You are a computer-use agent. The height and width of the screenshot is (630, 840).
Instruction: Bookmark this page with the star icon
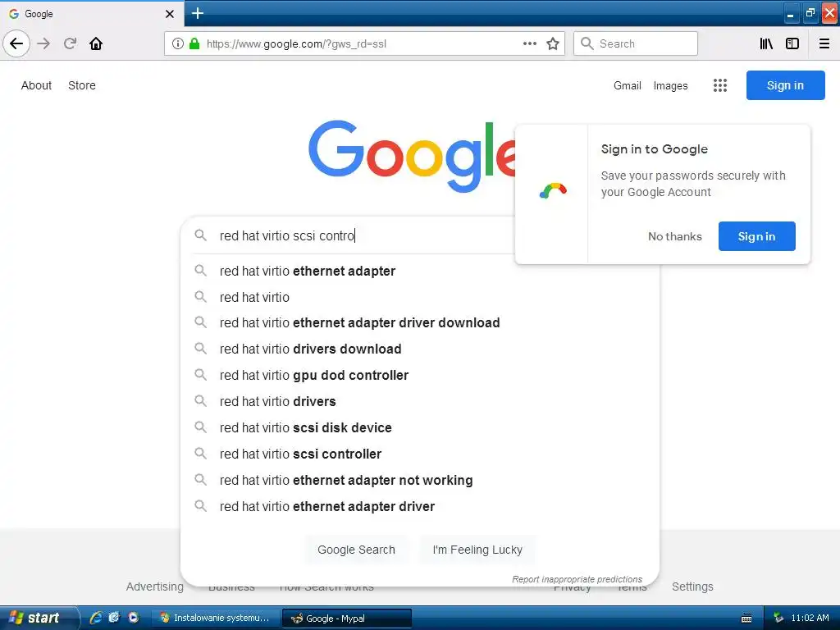(x=553, y=43)
